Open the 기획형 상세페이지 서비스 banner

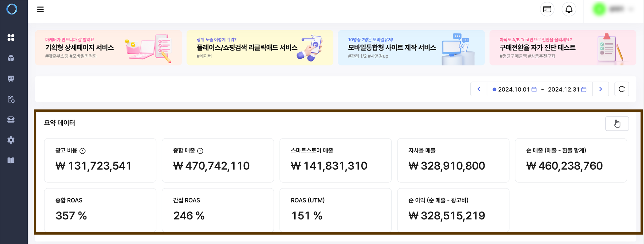pyautogui.click(x=108, y=48)
